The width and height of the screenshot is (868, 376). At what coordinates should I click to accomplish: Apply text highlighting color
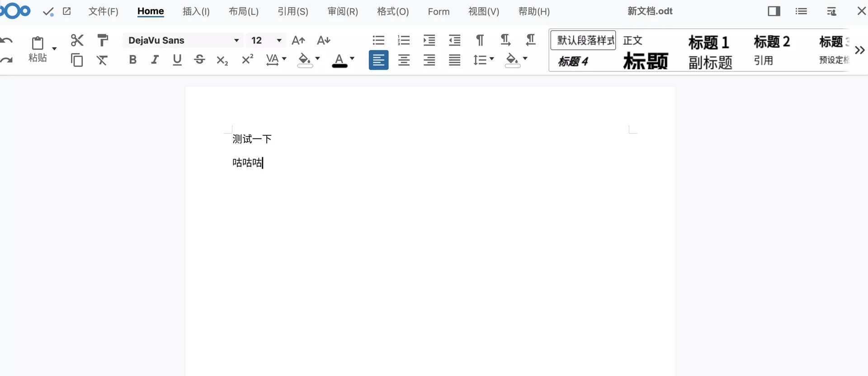tap(305, 60)
